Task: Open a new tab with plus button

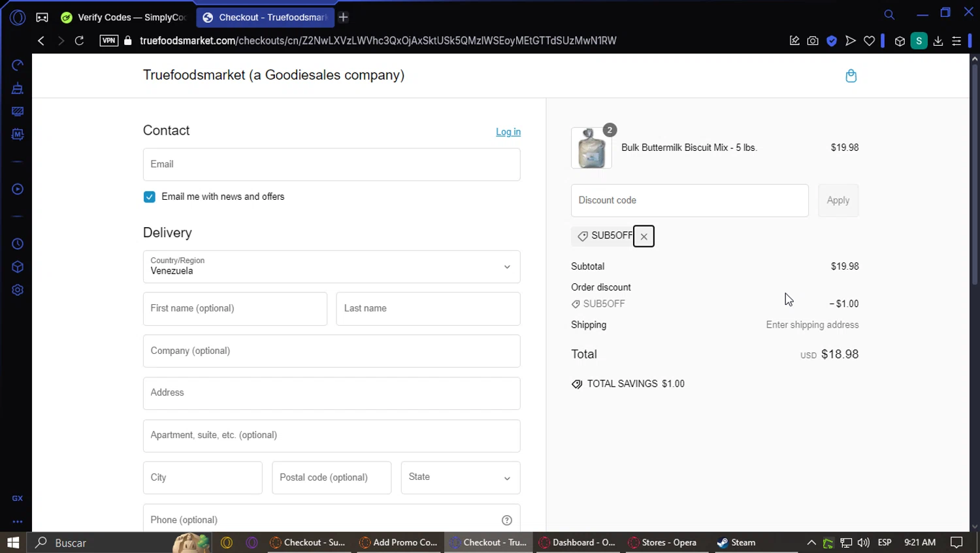Action: click(x=343, y=18)
